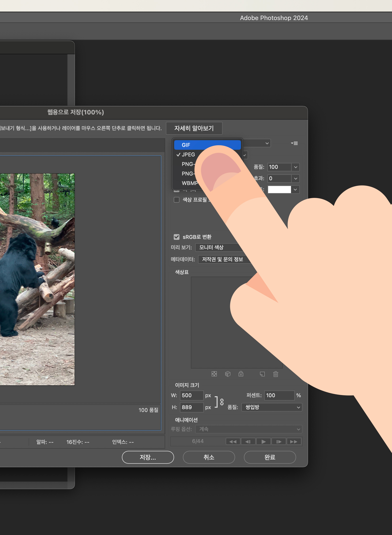Click the 색상표 section label

pos(182,272)
